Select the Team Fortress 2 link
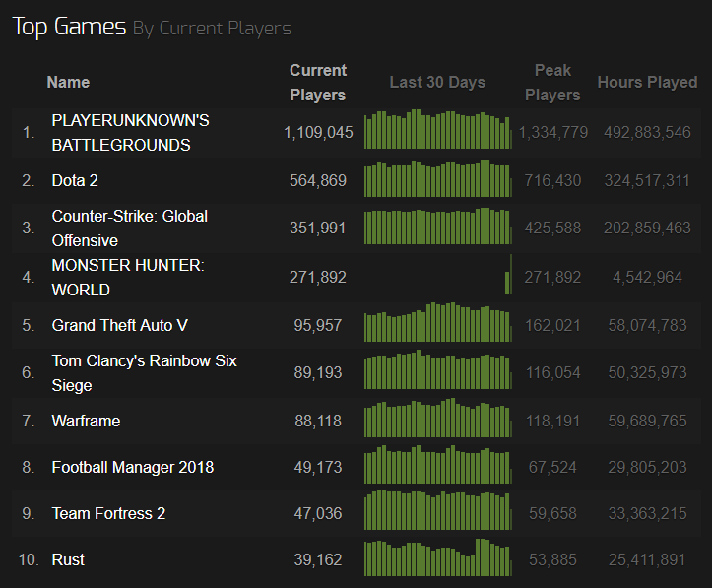The image size is (712, 588). (108, 513)
